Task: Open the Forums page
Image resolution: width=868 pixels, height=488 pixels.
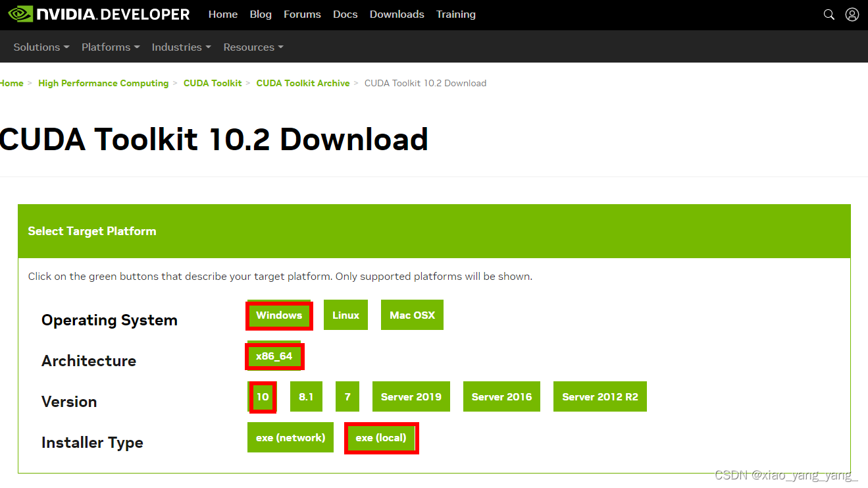Action: point(302,14)
